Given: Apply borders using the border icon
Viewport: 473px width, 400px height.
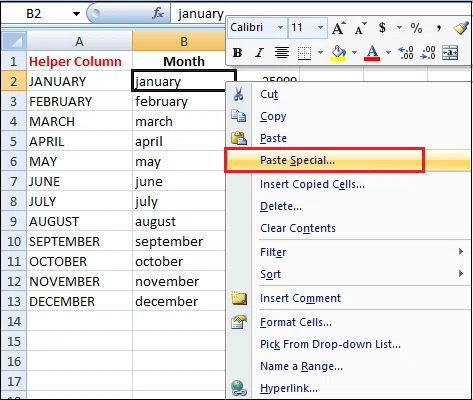Looking at the screenshot, I should [304, 53].
